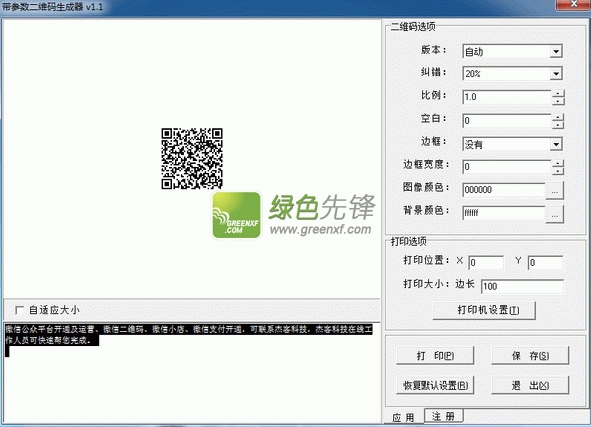Decrease the 边框宽度 value with down arrow

pyautogui.click(x=558, y=171)
